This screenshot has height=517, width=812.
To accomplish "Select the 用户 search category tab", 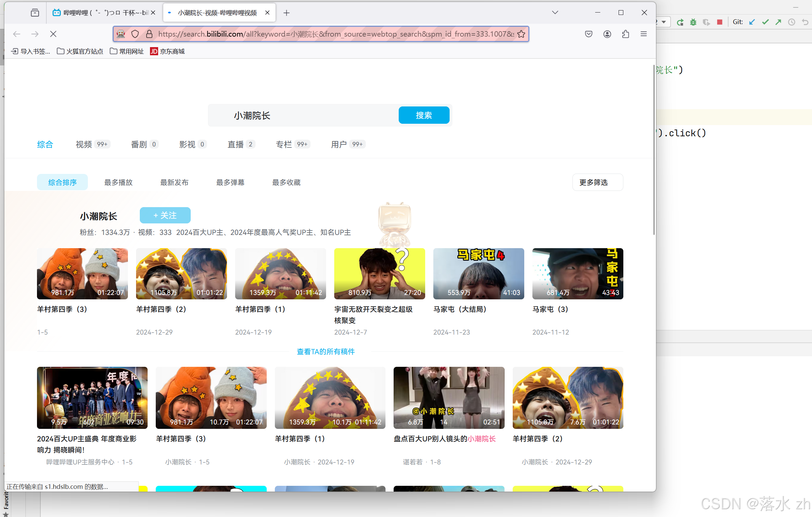I will click(x=348, y=144).
